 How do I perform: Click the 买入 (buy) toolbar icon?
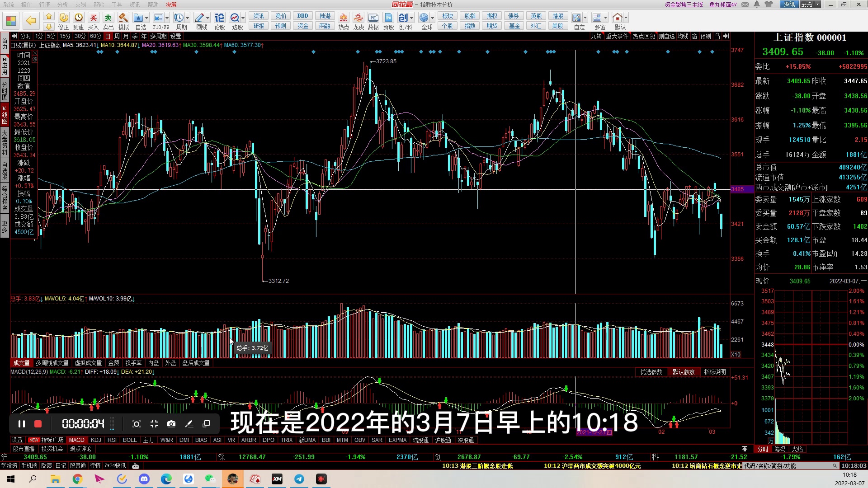pos(93,18)
